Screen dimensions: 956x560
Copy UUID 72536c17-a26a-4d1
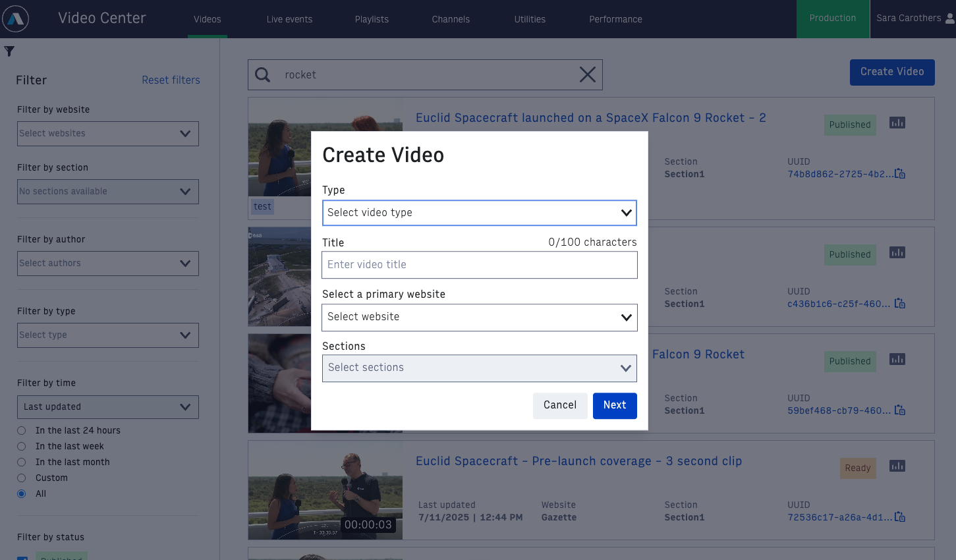click(900, 517)
